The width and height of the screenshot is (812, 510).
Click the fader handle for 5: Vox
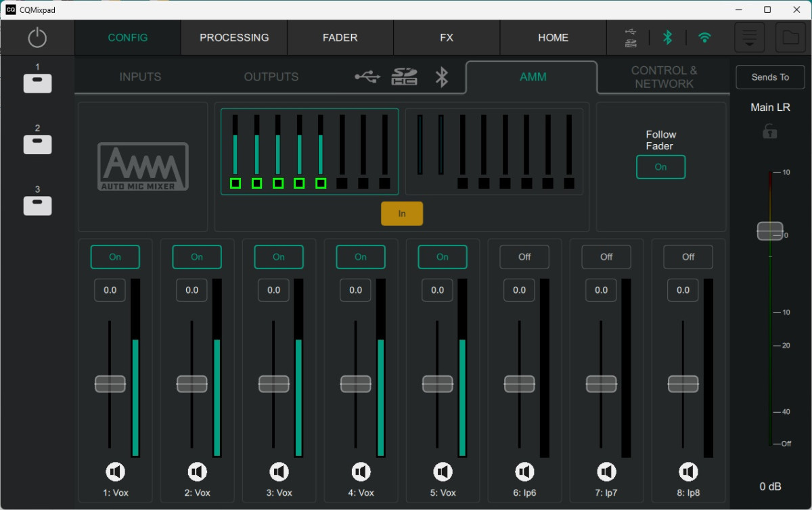[438, 384]
